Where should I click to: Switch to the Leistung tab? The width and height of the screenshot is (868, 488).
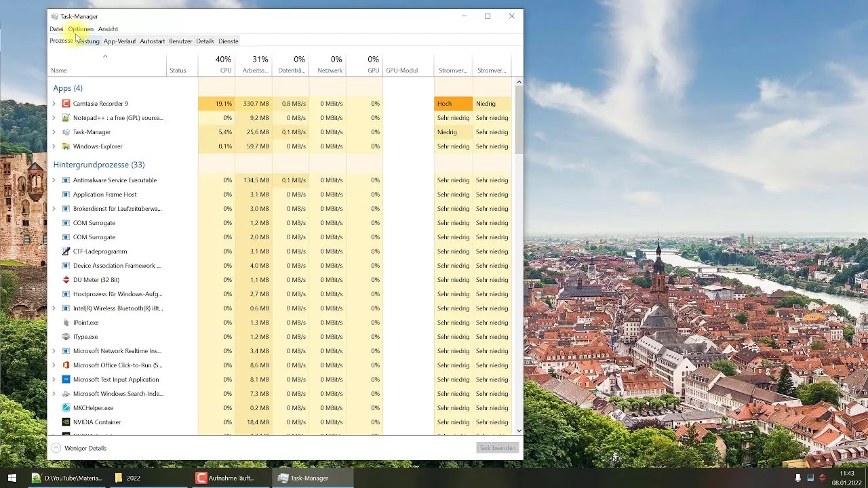click(x=87, y=41)
